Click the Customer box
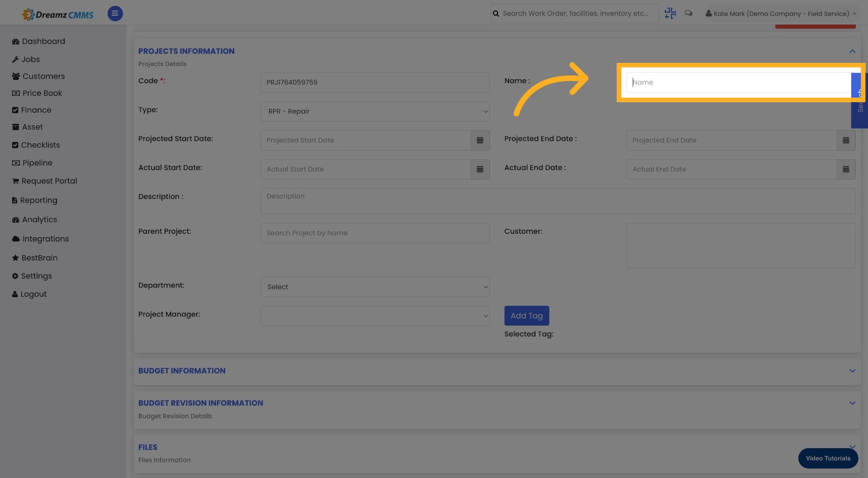868x478 pixels. pyautogui.click(x=741, y=246)
